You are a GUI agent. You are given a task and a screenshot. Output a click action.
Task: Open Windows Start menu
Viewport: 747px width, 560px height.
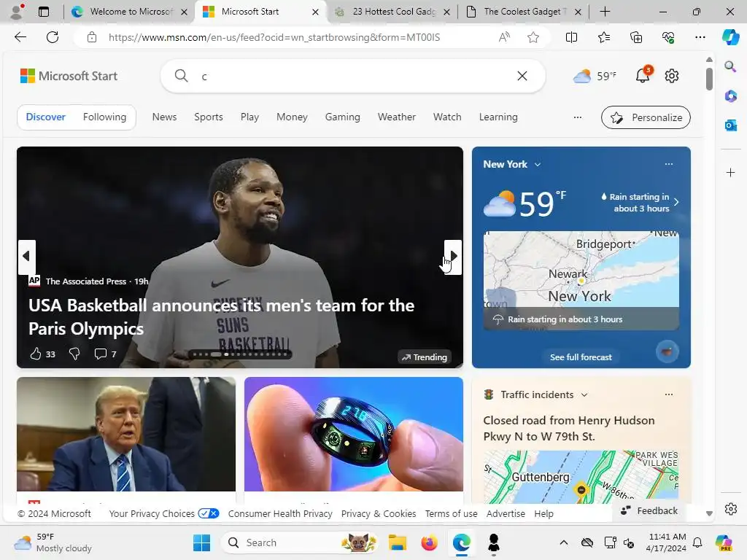[x=201, y=542]
